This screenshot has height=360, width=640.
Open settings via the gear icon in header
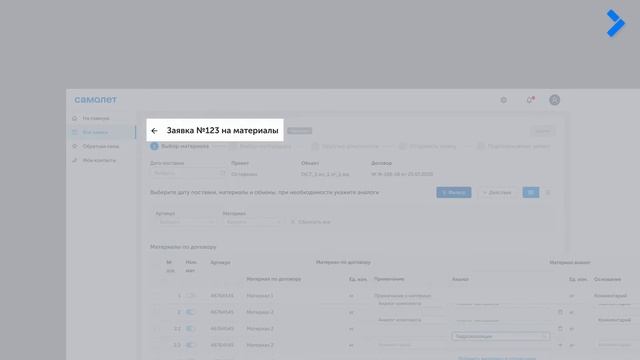point(504,100)
